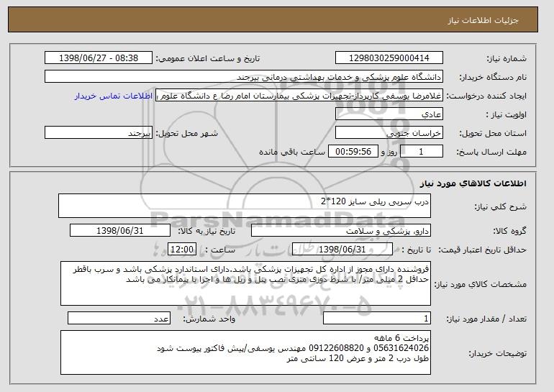Click the تعداد / مقدار مورد نیاز label
Image resolution: width=554 pixels, height=392 pixels.
[486, 319]
